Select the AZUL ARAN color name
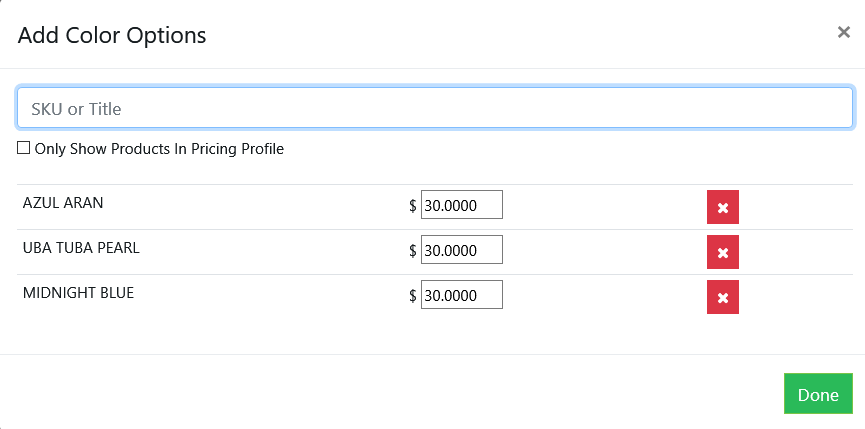The width and height of the screenshot is (865, 429). [63, 203]
